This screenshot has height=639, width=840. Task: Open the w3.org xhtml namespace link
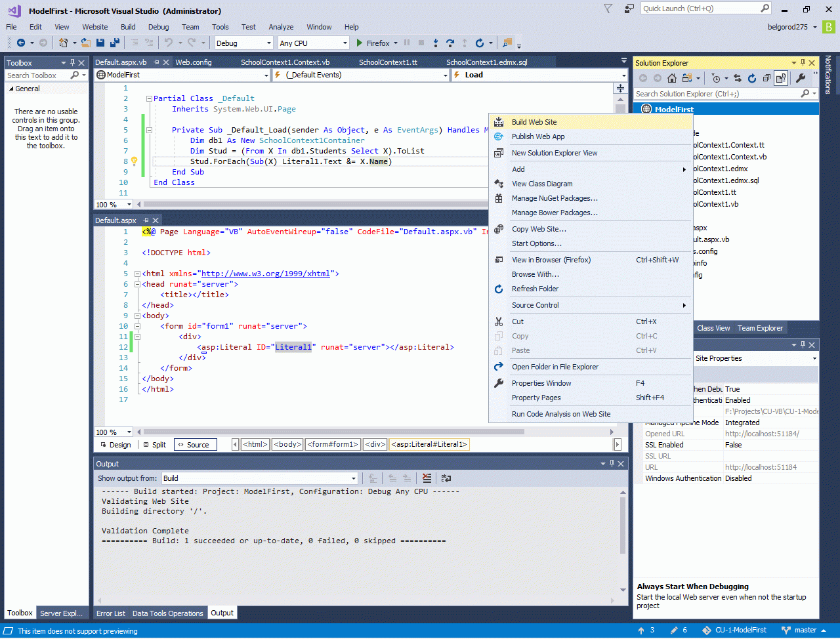267,274
